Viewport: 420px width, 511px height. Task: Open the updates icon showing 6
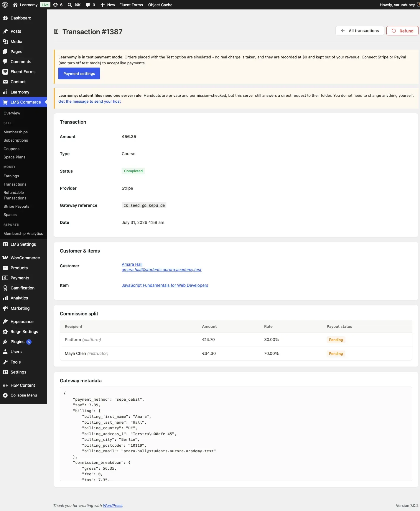(x=55, y=5)
